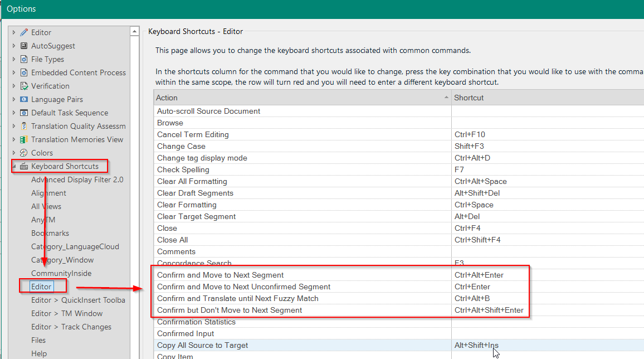644x359 pixels.
Task: Click the File Types gear-page icon
Action: (24, 59)
